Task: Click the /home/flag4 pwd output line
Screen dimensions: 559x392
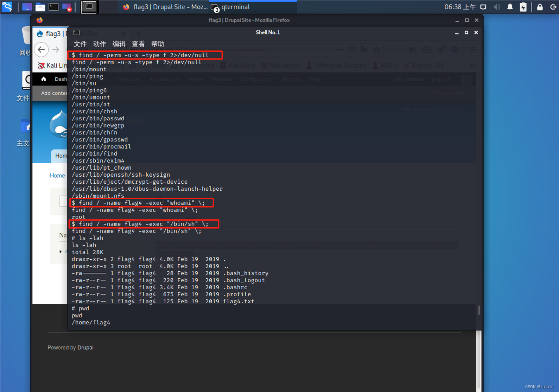Action: click(x=91, y=323)
